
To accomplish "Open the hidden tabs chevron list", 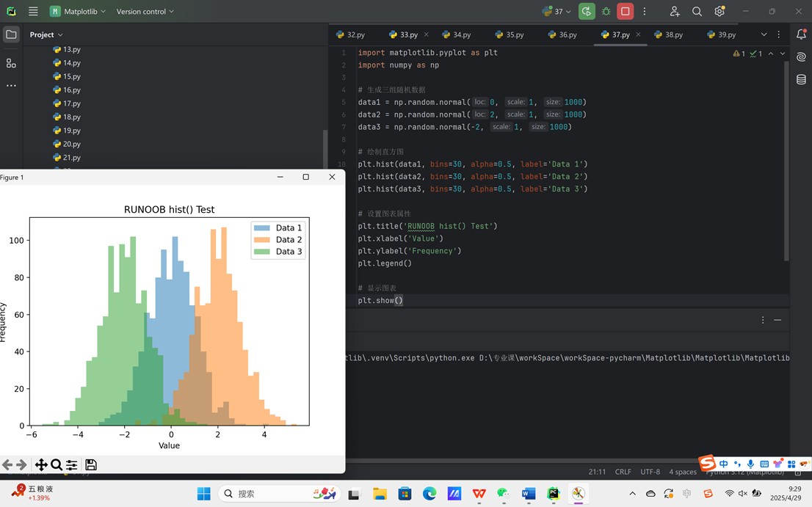I will tap(762, 34).
